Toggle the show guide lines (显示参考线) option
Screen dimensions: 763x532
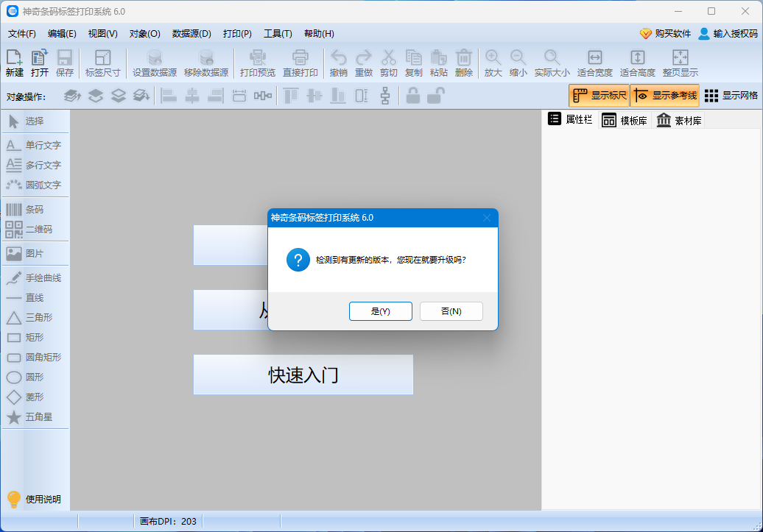(x=665, y=96)
